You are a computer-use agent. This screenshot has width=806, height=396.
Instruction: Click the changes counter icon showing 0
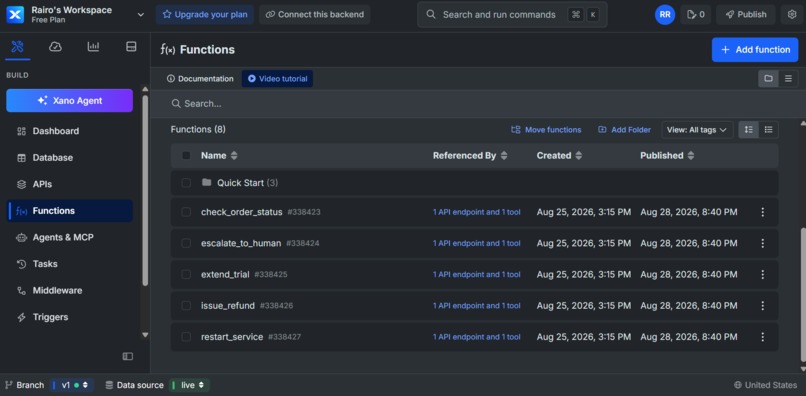click(x=695, y=14)
